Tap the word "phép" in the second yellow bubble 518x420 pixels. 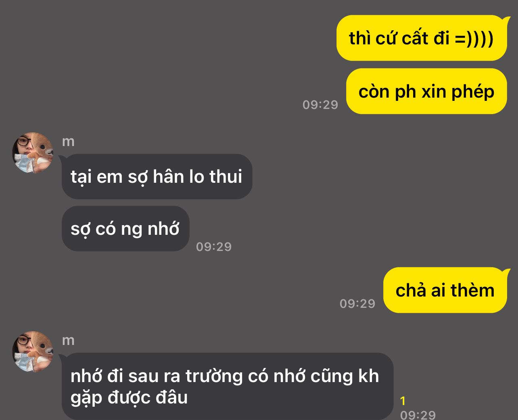[x=473, y=92]
